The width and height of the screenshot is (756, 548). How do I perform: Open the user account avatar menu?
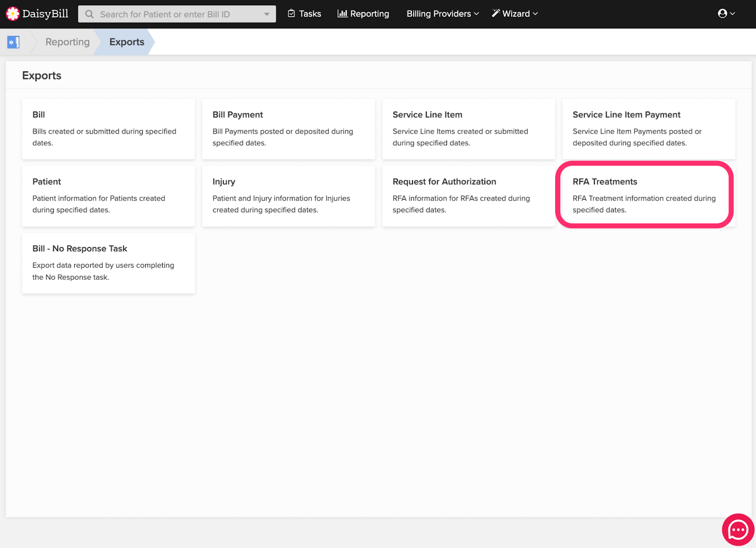[x=726, y=14]
